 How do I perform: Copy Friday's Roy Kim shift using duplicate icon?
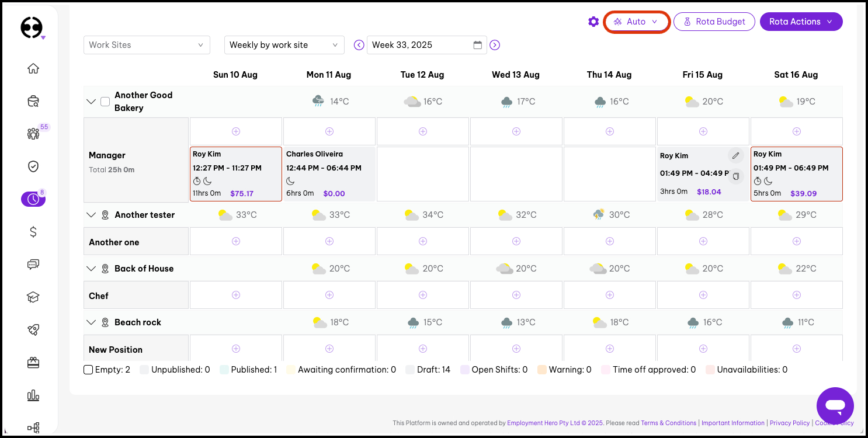pos(735,176)
